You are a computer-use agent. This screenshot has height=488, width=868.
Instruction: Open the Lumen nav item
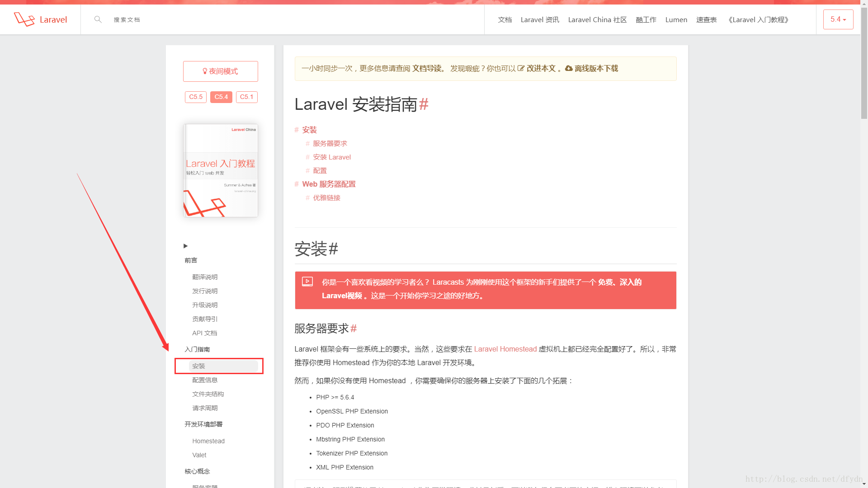pyautogui.click(x=676, y=20)
